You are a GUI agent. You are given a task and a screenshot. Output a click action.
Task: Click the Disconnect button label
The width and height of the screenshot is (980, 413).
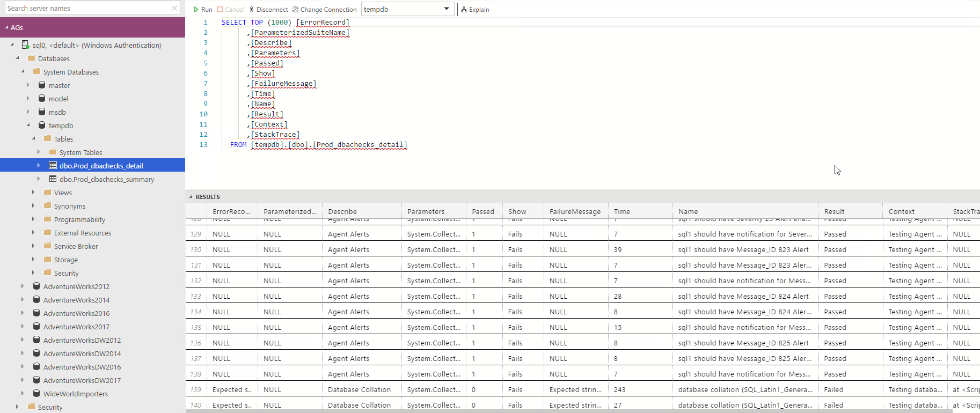pyautogui.click(x=272, y=10)
